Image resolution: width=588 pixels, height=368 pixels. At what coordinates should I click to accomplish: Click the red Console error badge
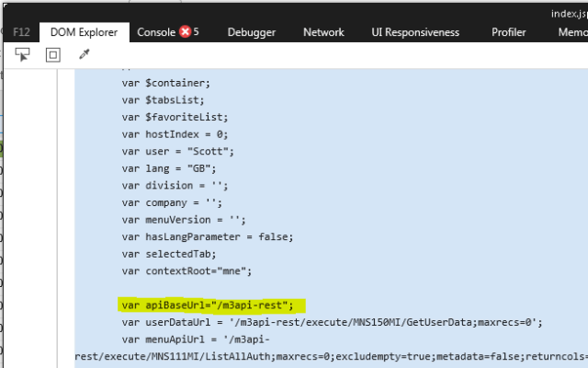pyautogui.click(x=184, y=32)
